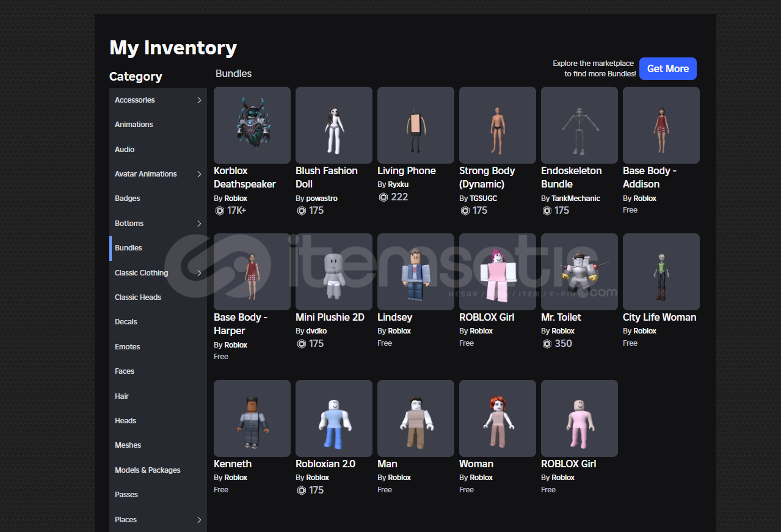Click the Robux icon beside Mr. Toilet's 350 price
Screen dimensions: 781x532
tap(547, 344)
